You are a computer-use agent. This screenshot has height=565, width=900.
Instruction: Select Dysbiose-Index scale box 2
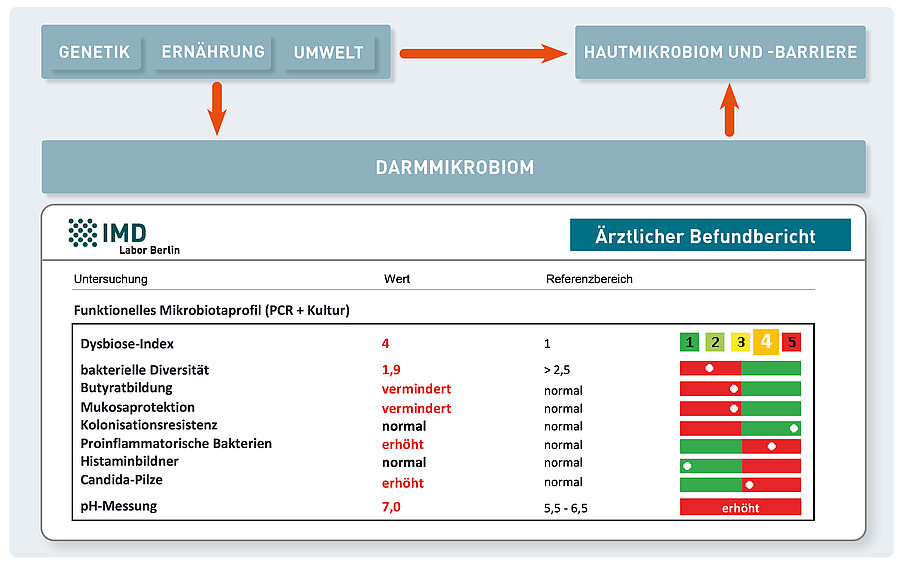pos(715,343)
